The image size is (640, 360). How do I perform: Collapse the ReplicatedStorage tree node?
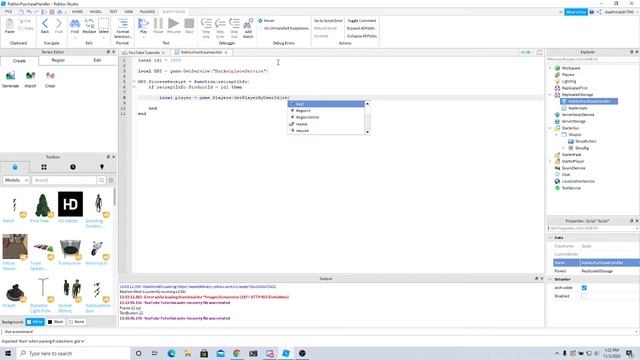click(550, 95)
